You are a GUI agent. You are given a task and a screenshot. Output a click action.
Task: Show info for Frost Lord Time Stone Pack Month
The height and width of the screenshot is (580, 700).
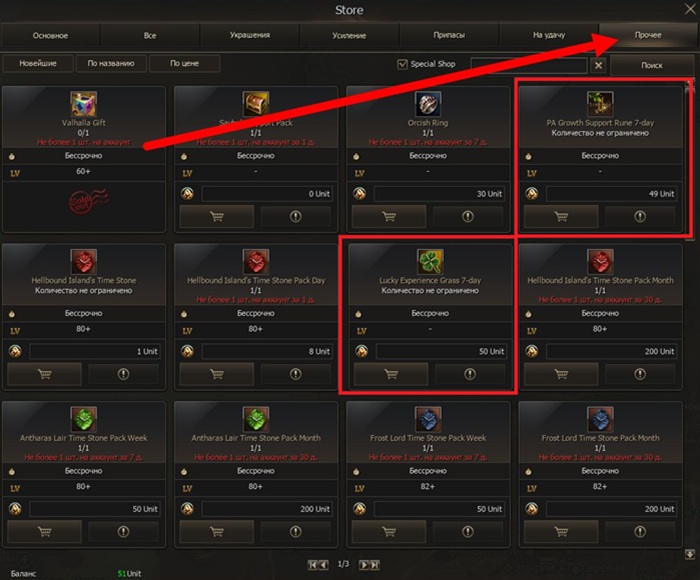pos(640,531)
